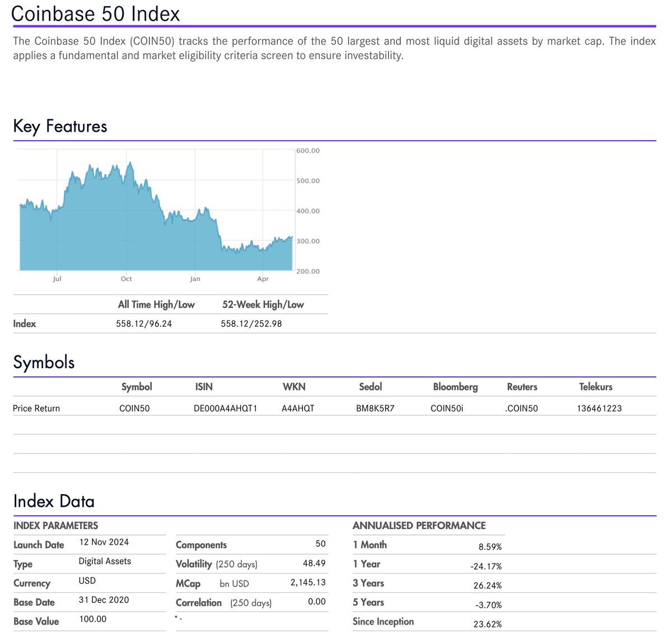This screenshot has height=637, width=672.
Task: Click the Reuters code .COIN50
Action: coord(521,408)
